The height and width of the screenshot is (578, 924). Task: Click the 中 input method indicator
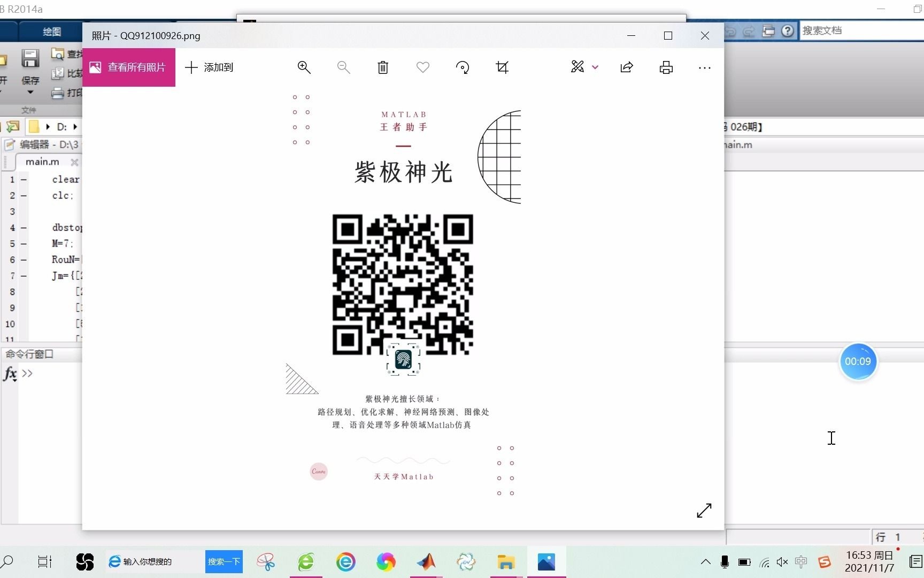coord(801,562)
